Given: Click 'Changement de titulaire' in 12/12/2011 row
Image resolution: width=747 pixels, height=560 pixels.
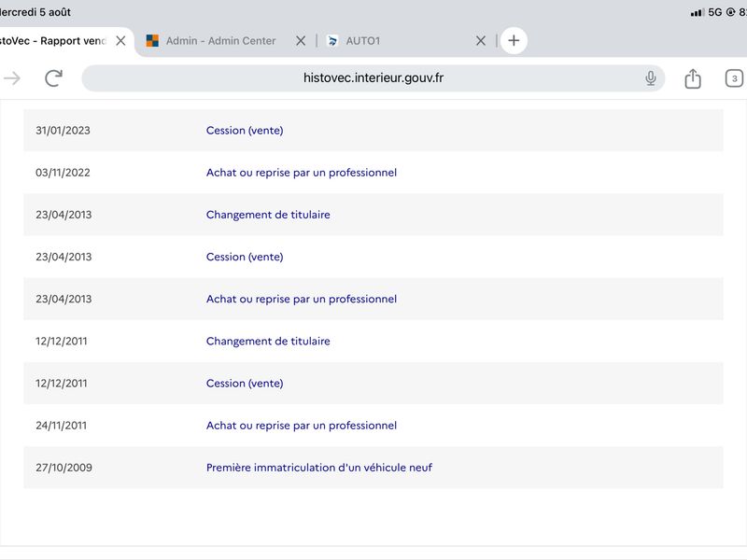Looking at the screenshot, I should 268,341.
